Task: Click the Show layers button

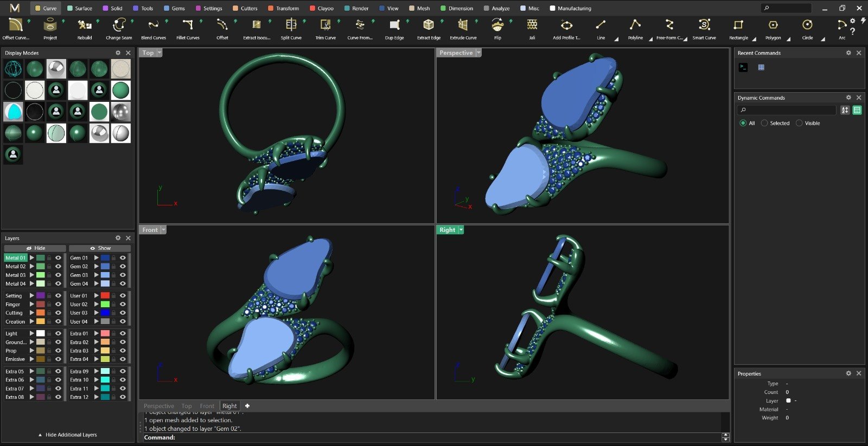Action: tap(100, 248)
